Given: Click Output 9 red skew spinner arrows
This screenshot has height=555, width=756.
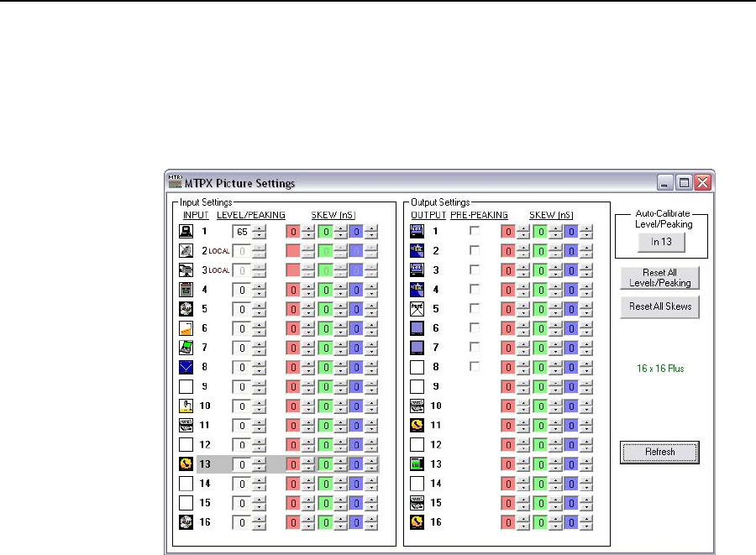Looking at the screenshot, I should 523,387.
